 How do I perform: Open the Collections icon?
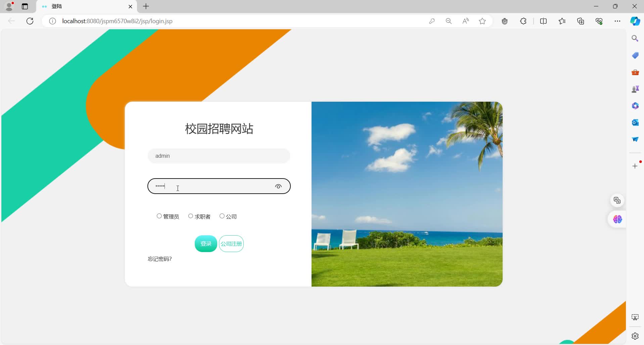(581, 21)
